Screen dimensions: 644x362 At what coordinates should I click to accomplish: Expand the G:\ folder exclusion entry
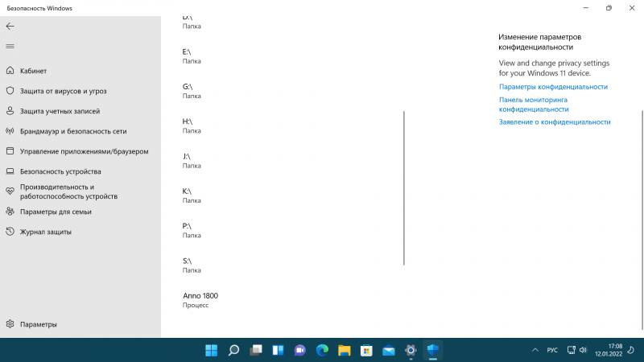click(x=191, y=90)
